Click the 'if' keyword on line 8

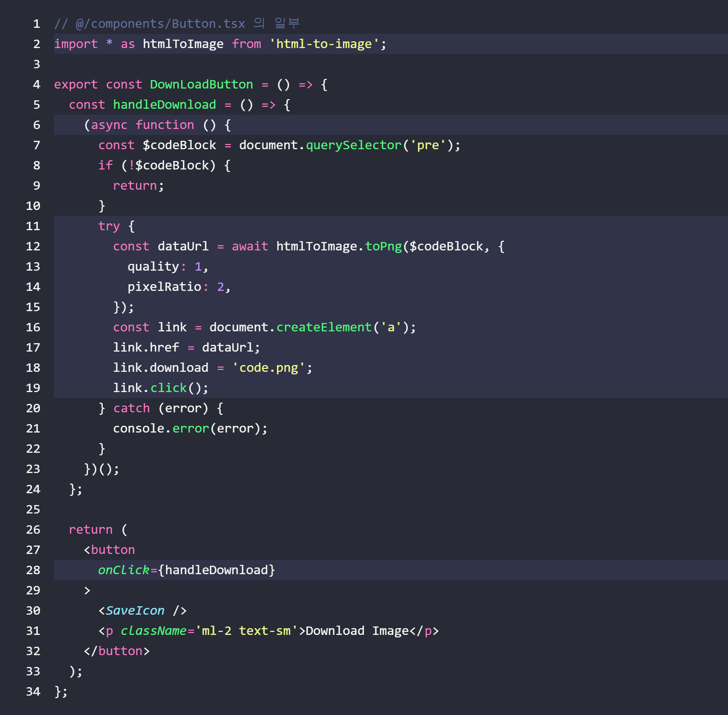[x=105, y=165]
